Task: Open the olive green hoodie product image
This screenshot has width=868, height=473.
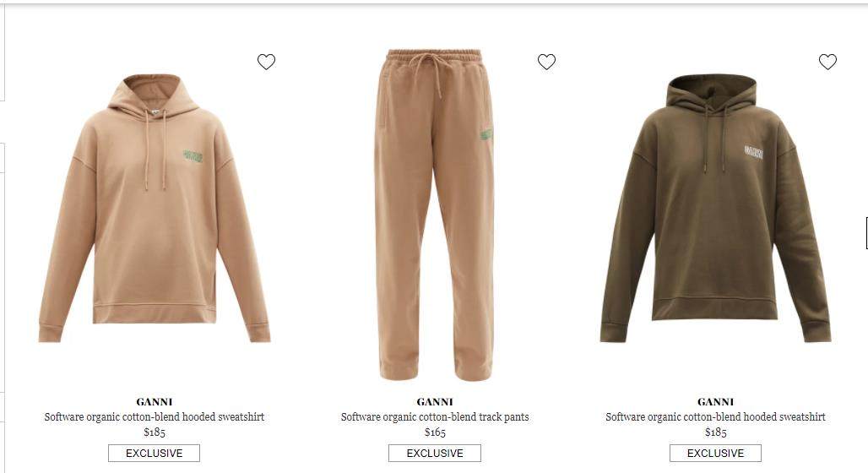Action: (x=715, y=209)
